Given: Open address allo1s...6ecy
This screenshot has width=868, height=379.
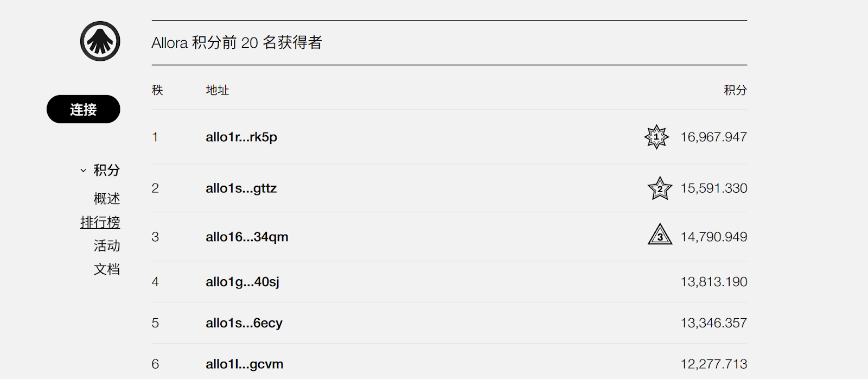Looking at the screenshot, I should pos(244,323).
